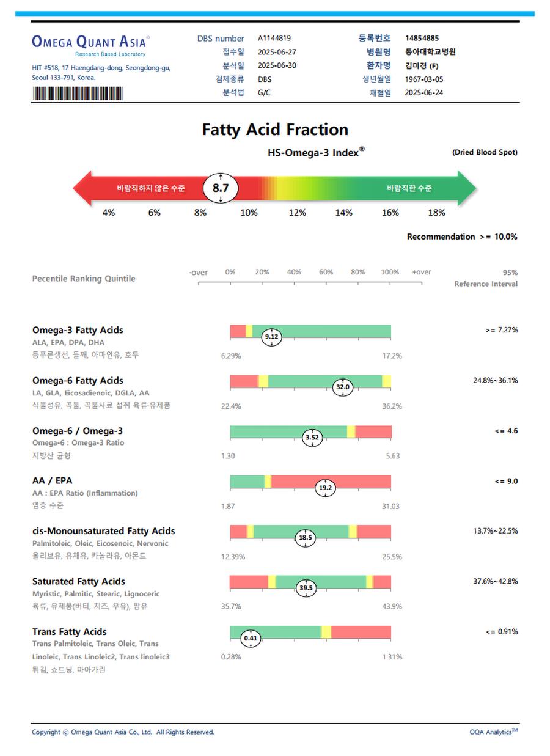550x756 pixels.
Task: Click the red left arrow of the index gauge
Action: point(83,188)
